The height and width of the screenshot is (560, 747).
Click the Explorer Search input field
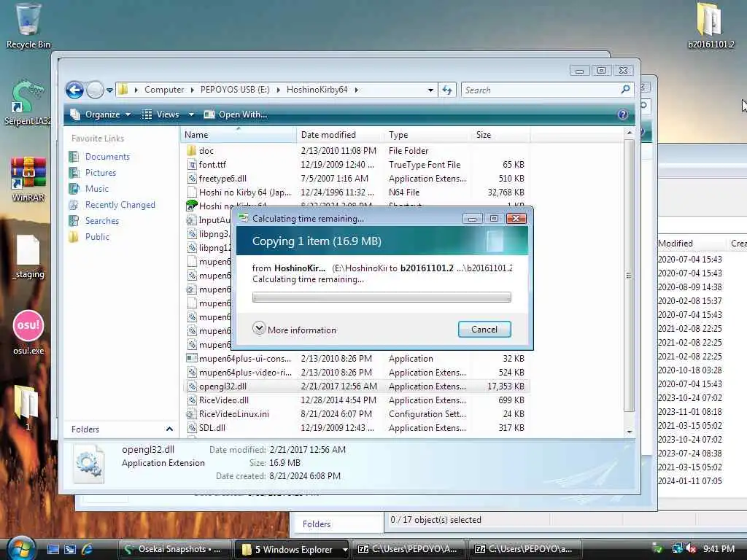(x=541, y=90)
